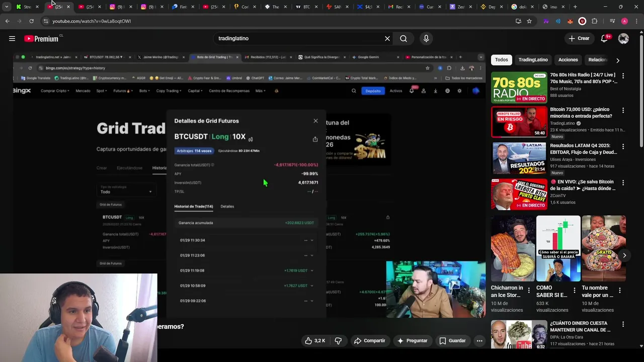Share icon in the grid details dialog

[315, 139]
